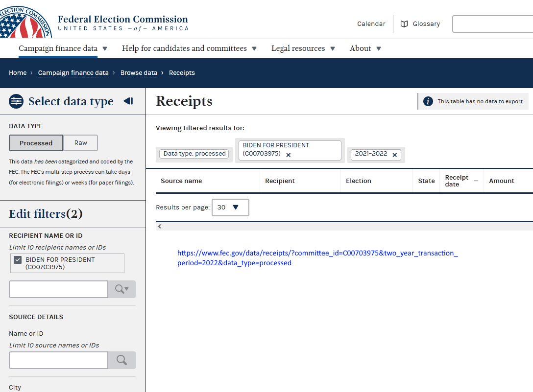Click the State column header
The image size is (533, 392).
[x=426, y=181]
